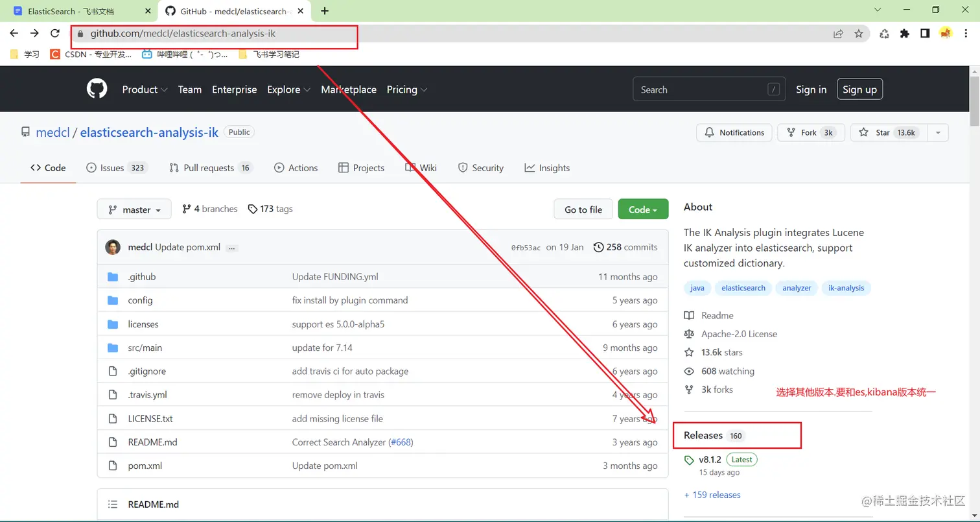Image resolution: width=980 pixels, height=522 pixels.
Task: Focus the GitHub search field
Action: [709, 89]
